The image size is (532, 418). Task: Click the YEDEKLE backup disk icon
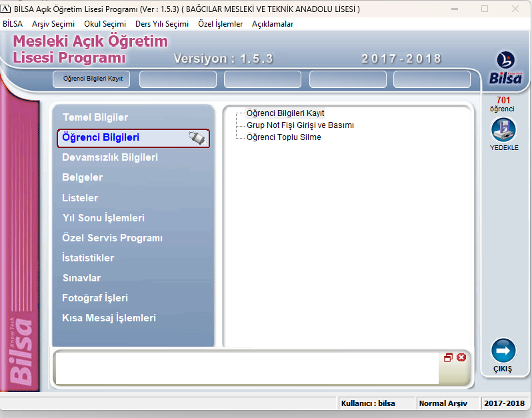503,130
